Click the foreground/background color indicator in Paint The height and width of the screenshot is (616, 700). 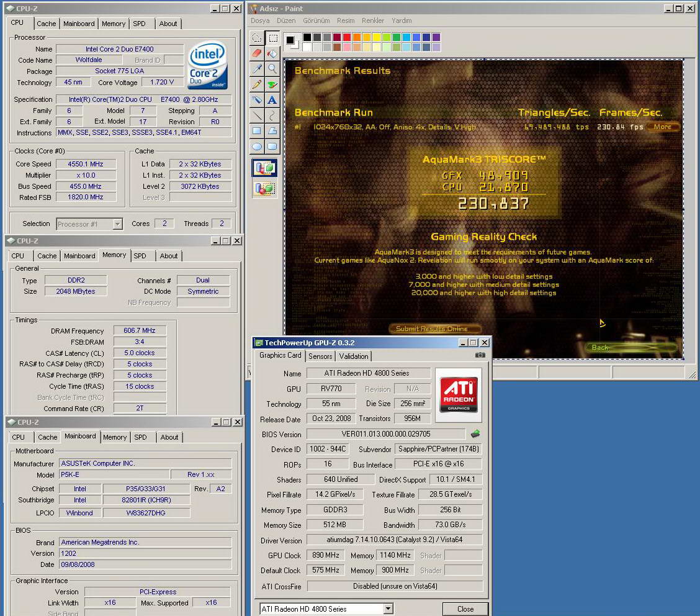tap(292, 42)
